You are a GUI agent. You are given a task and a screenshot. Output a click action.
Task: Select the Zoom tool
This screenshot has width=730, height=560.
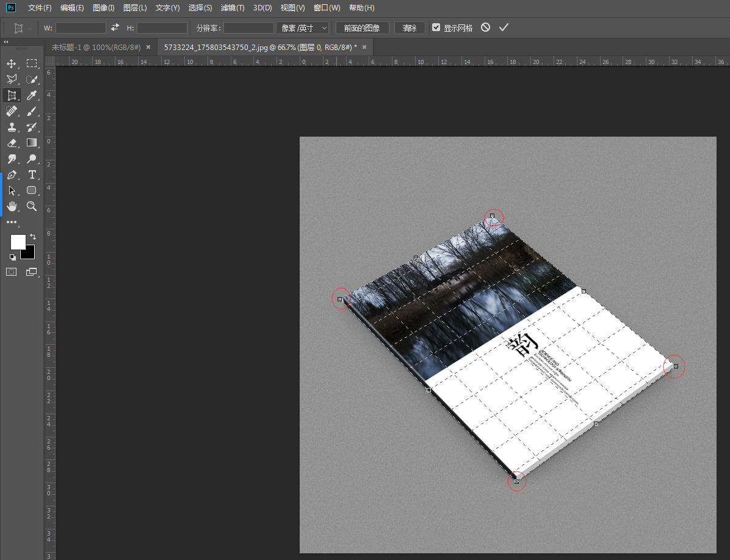(32, 206)
